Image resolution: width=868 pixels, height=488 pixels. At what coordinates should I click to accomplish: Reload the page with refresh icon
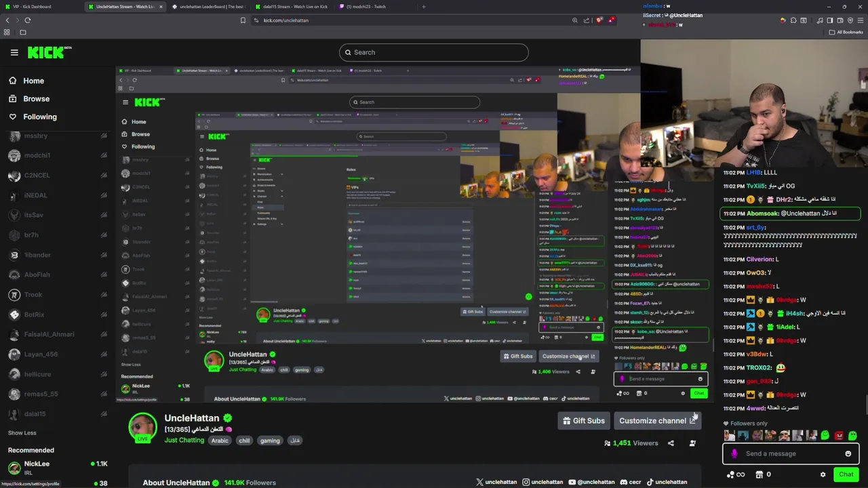(x=28, y=20)
